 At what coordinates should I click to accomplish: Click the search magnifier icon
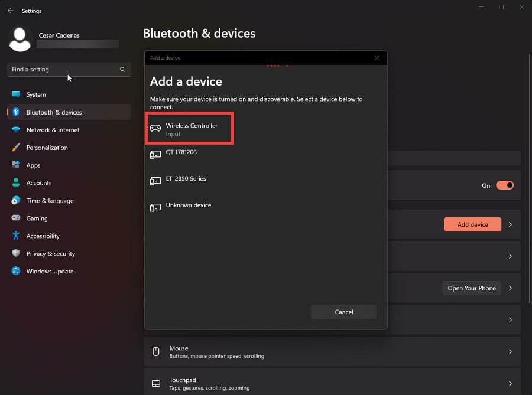click(122, 69)
